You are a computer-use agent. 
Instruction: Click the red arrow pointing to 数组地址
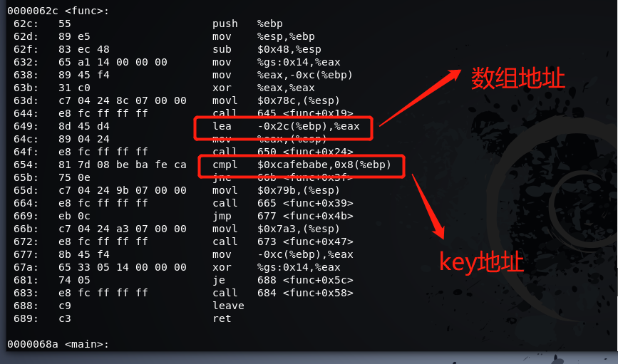[x=421, y=97]
